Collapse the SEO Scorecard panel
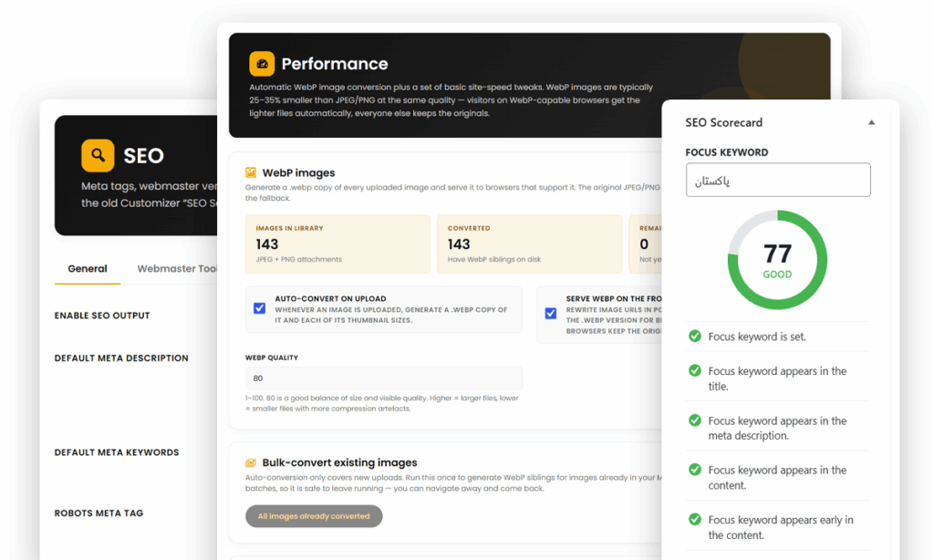 [871, 123]
